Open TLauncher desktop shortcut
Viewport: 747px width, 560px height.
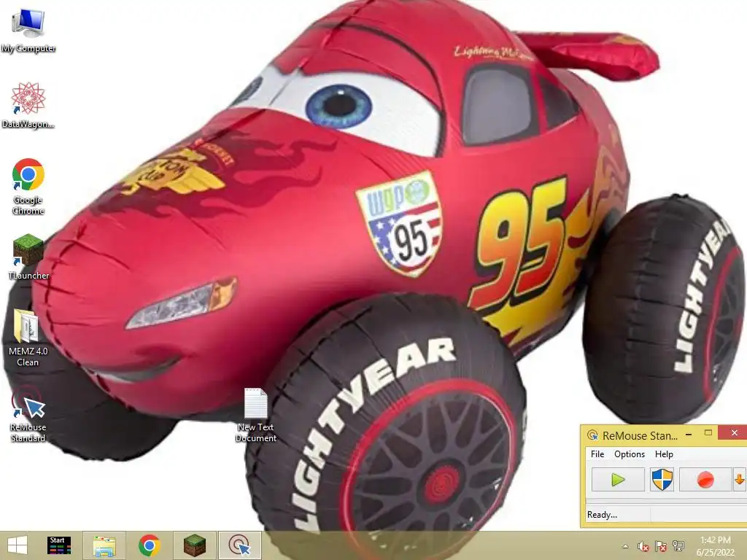(28, 256)
